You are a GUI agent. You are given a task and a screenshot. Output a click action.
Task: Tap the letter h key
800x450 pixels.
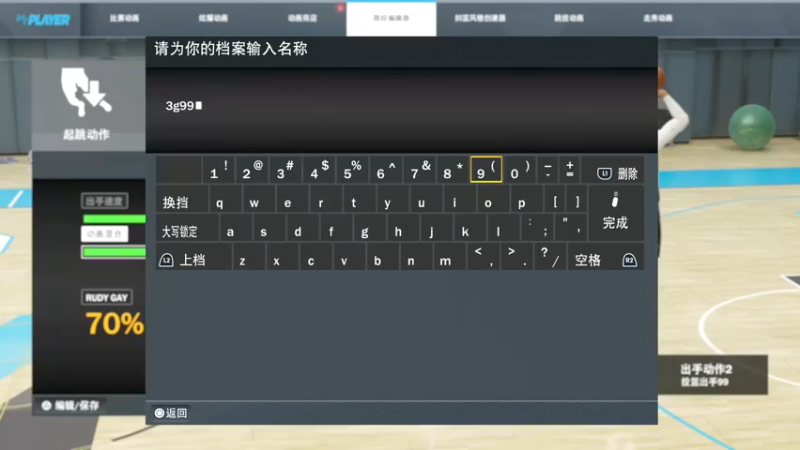pos(404,228)
